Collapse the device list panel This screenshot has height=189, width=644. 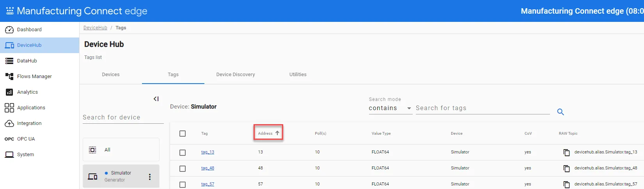[x=156, y=99]
